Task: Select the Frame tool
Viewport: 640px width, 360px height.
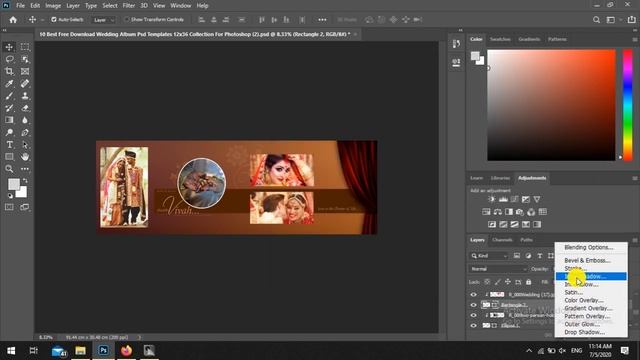Action: 25,71
